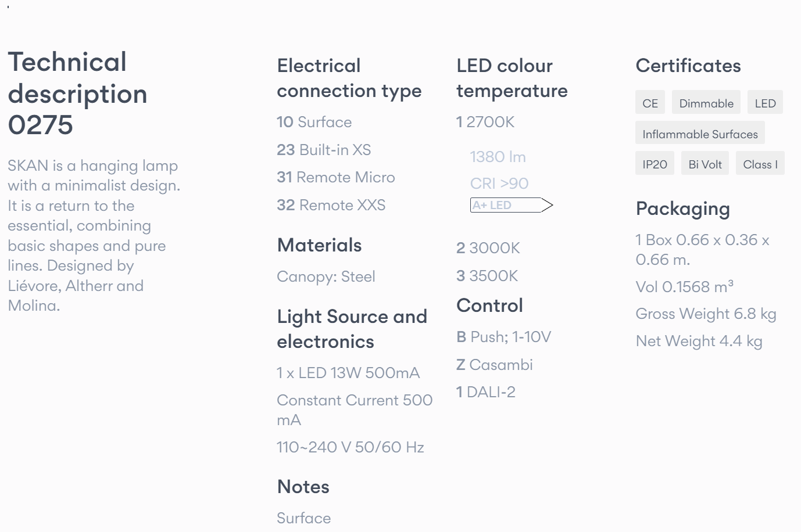Expand the 3000K colour temperature option
801x532 pixels.
[x=488, y=248]
